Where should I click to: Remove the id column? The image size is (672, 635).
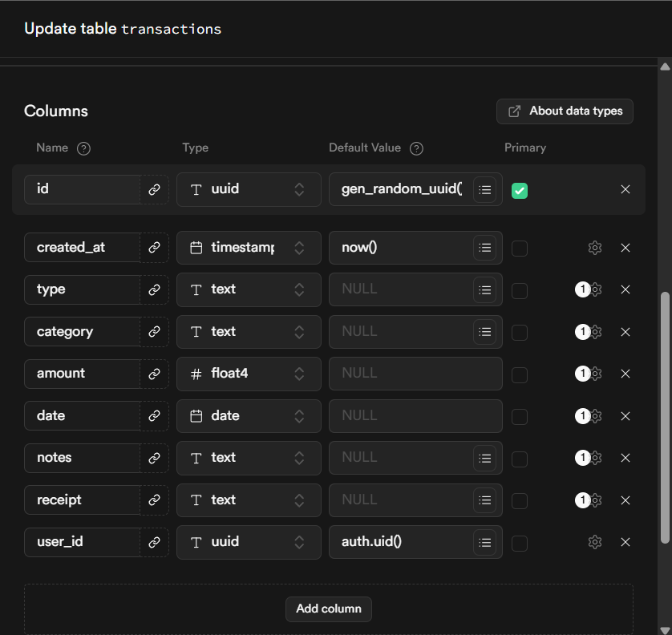625,189
